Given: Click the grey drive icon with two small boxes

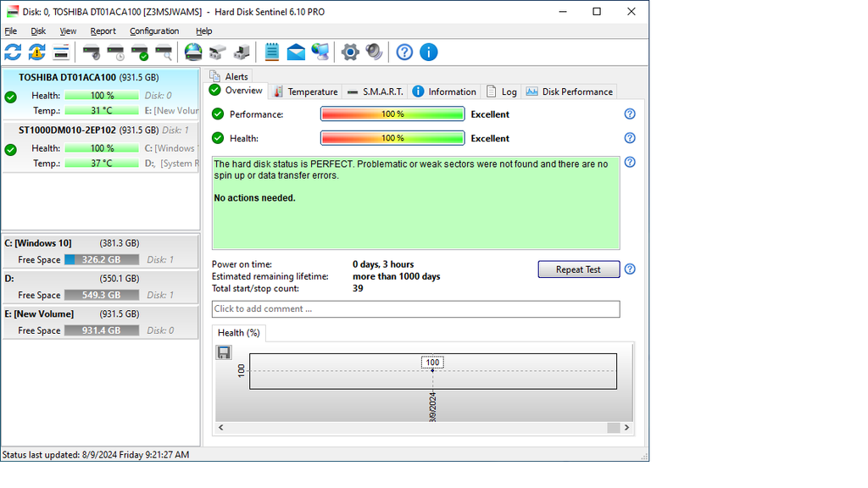Looking at the screenshot, I should pos(218,53).
